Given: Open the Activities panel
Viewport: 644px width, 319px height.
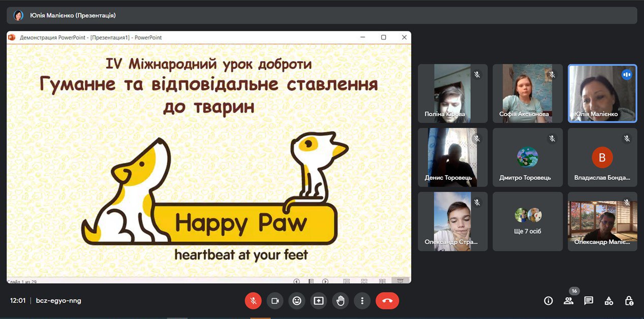Looking at the screenshot, I should coord(609,301).
